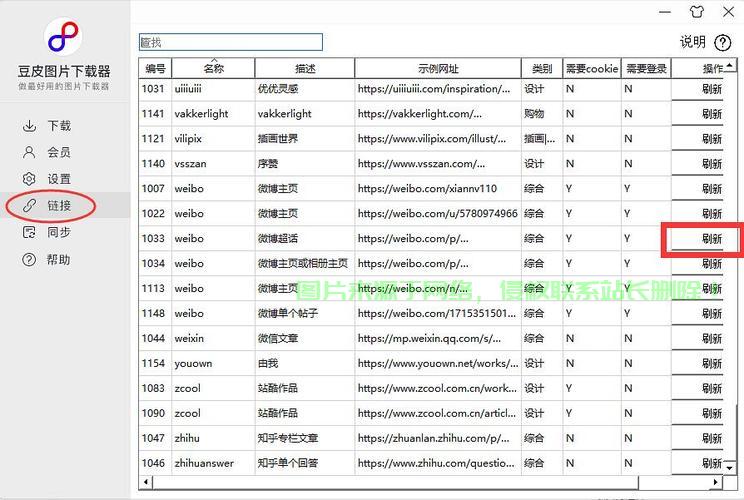Focus the 查找 search input field
Screen dimensions: 744x500
(231, 42)
